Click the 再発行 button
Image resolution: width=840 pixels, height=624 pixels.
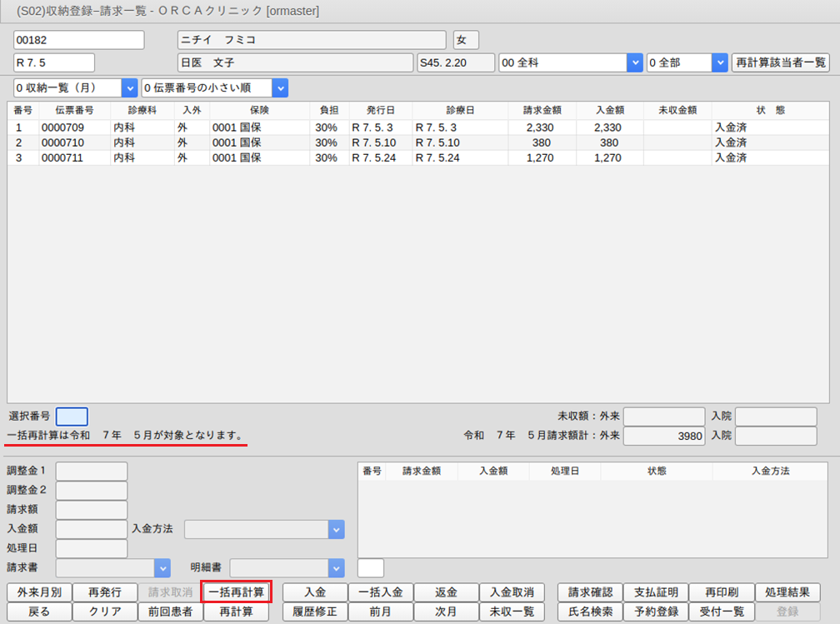click(105, 592)
